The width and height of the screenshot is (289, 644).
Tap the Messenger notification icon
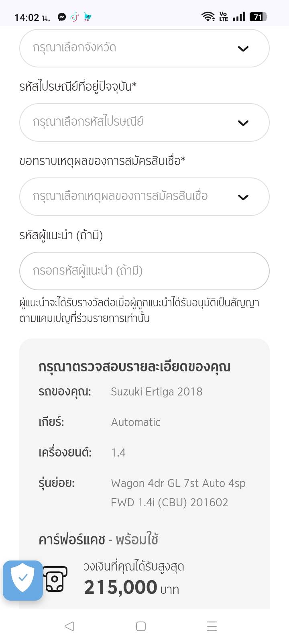coord(62,17)
